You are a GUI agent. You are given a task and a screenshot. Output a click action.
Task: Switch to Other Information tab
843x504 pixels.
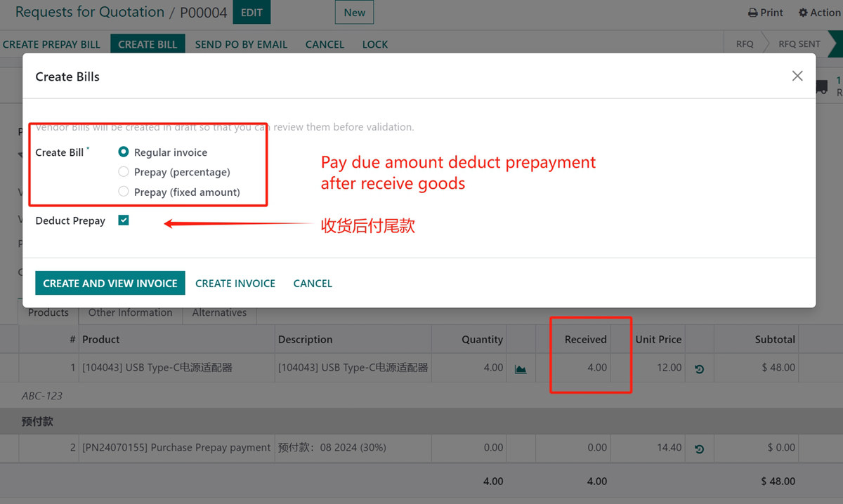coord(130,313)
